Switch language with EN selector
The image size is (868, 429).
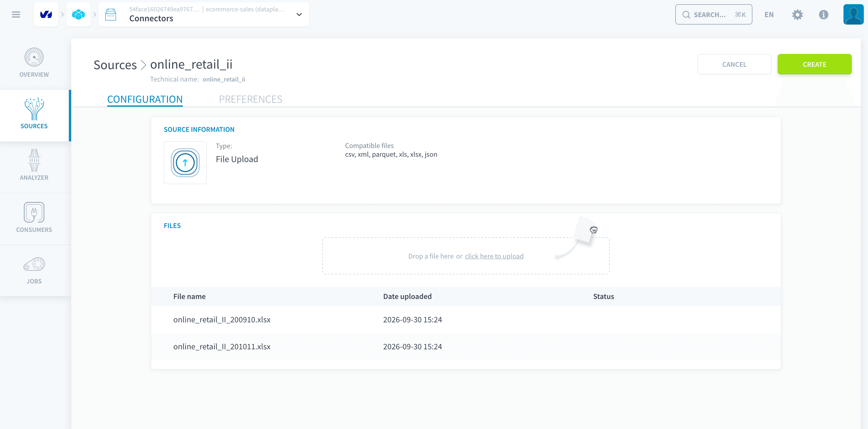click(x=769, y=14)
